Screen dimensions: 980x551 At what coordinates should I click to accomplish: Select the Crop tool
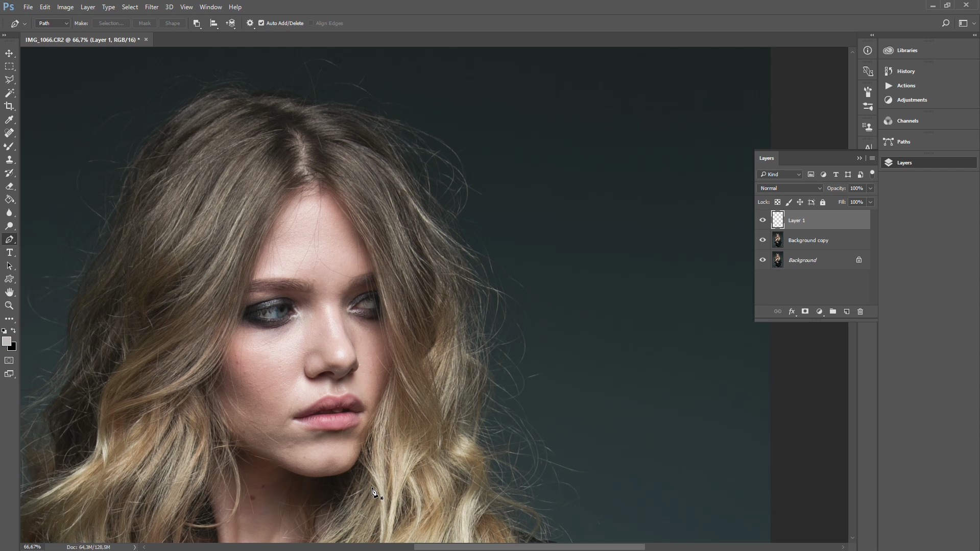pyautogui.click(x=9, y=106)
